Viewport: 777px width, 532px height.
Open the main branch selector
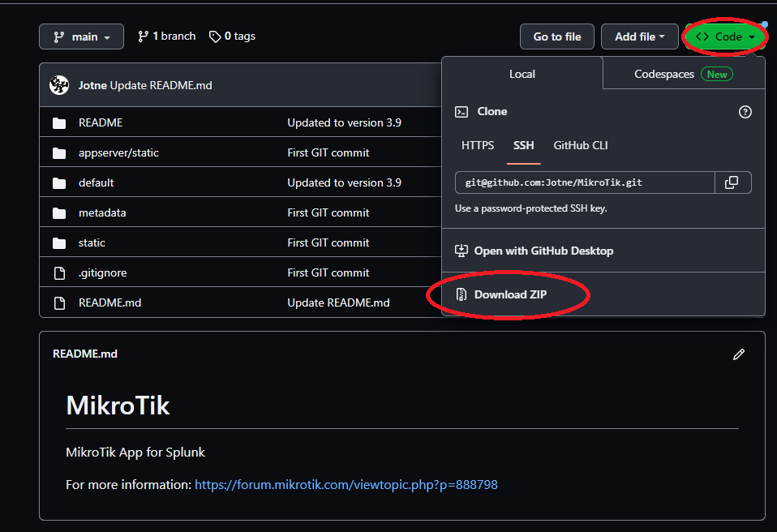pyautogui.click(x=81, y=36)
